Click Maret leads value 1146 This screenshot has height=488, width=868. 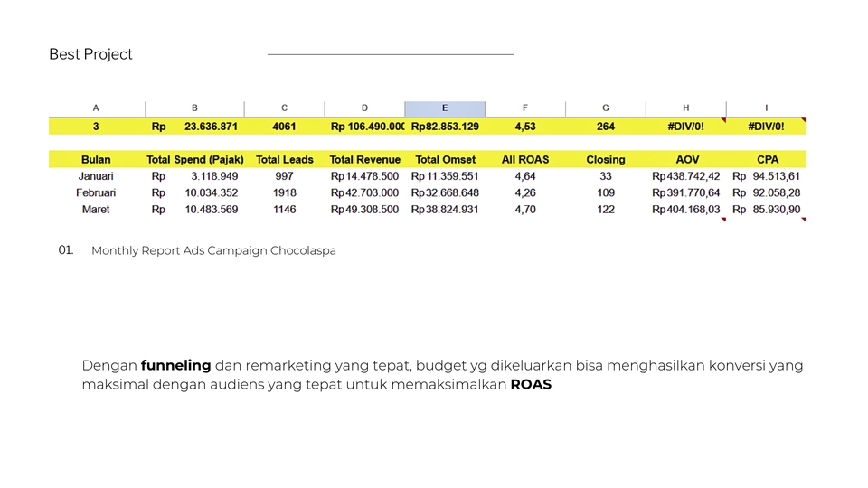click(285, 209)
